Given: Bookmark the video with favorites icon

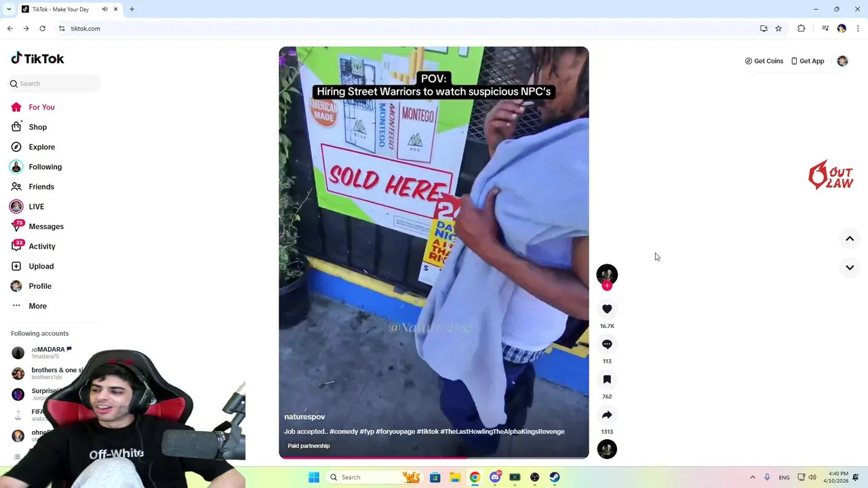Looking at the screenshot, I should 607,380.
